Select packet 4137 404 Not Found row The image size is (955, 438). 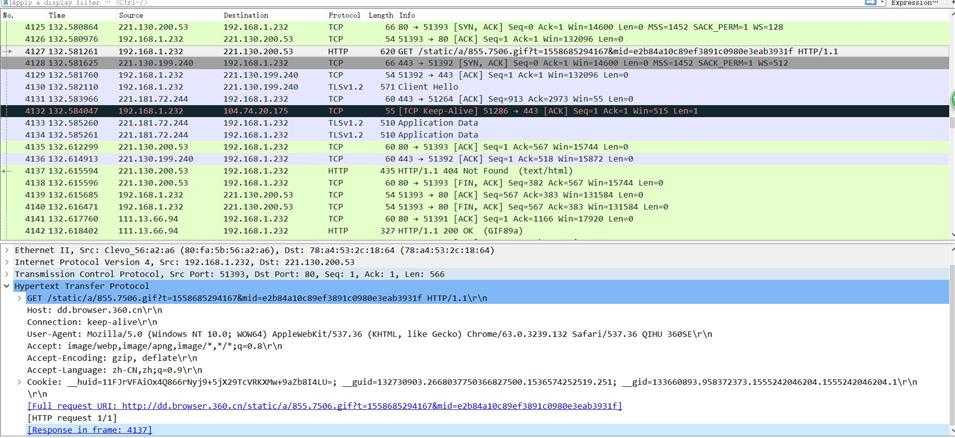point(475,171)
